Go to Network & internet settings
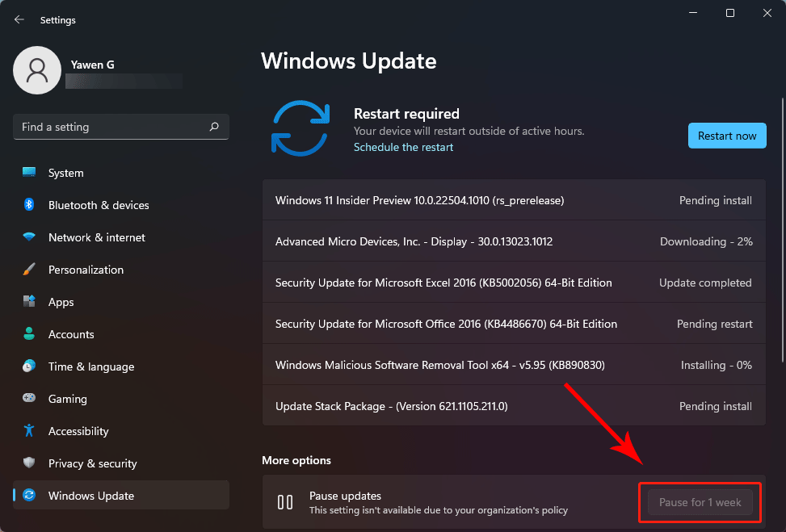 pos(121,237)
